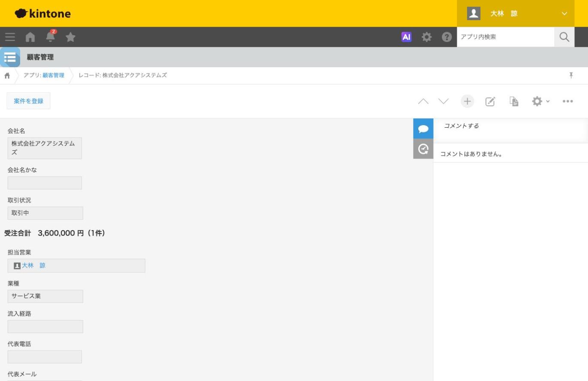588x381 pixels.
Task: Duplicate this record
Action: 514,101
